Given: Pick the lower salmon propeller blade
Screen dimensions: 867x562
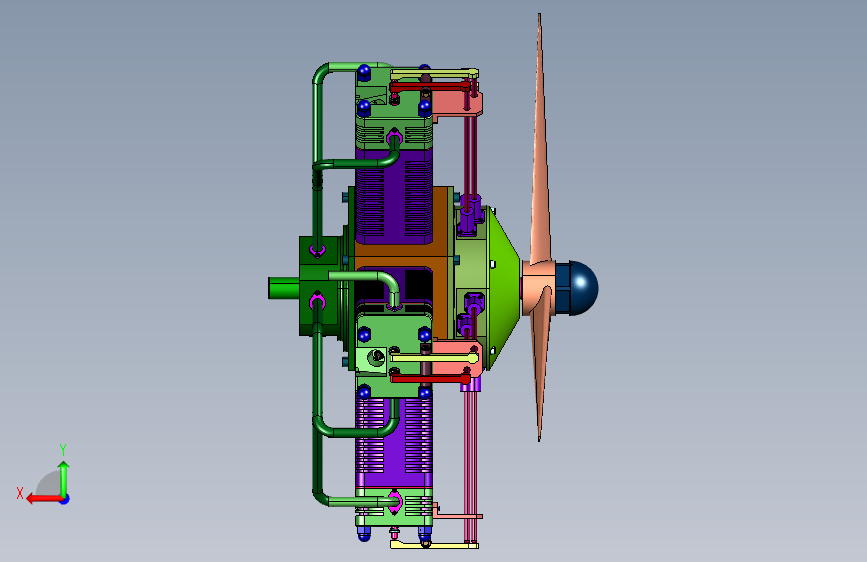Looking at the screenshot, I should pyautogui.click(x=540, y=365).
